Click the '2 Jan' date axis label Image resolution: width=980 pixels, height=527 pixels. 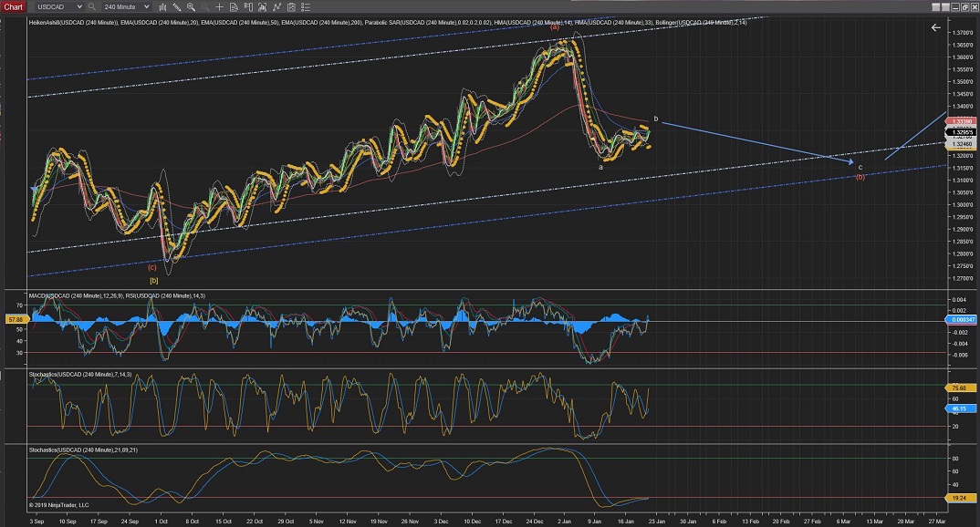564,522
